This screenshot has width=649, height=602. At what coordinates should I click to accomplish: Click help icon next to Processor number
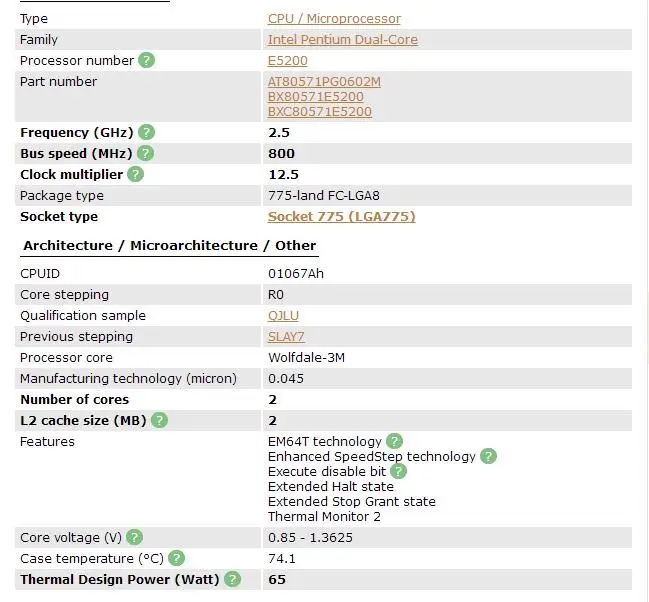[146, 60]
